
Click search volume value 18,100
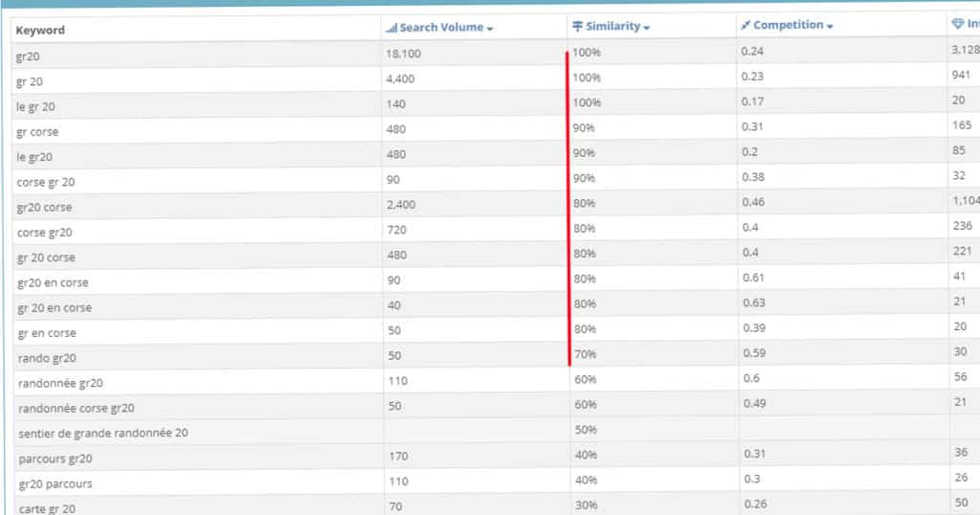pos(403,54)
